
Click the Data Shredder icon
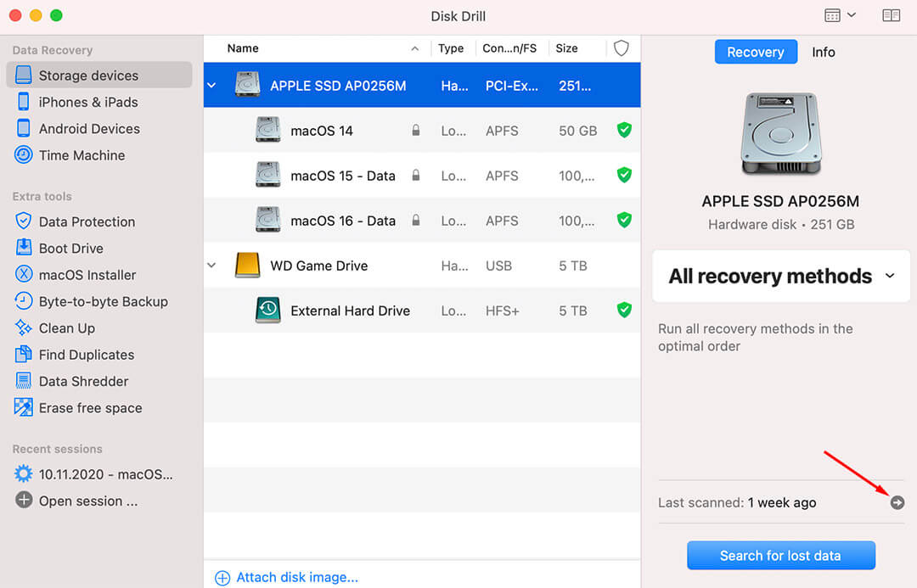pyautogui.click(x=24, y=381)
